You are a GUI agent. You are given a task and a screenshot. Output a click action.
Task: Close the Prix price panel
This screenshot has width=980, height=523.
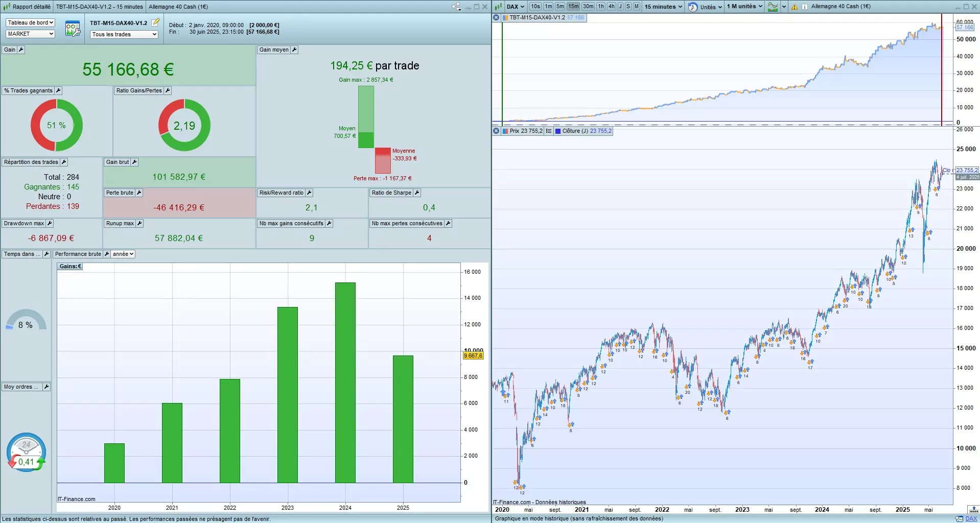[x=496, y=131]
